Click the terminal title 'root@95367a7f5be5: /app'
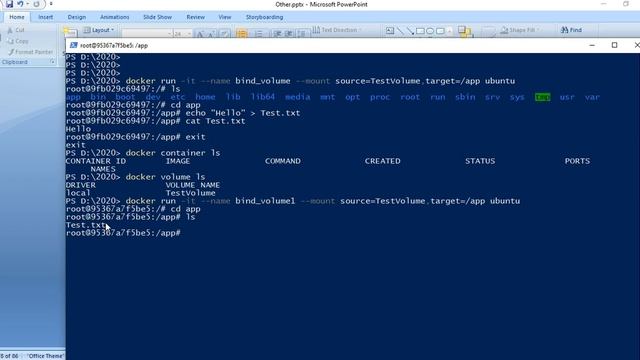This screenshot has width=640, height=360. tap(114, 46)
